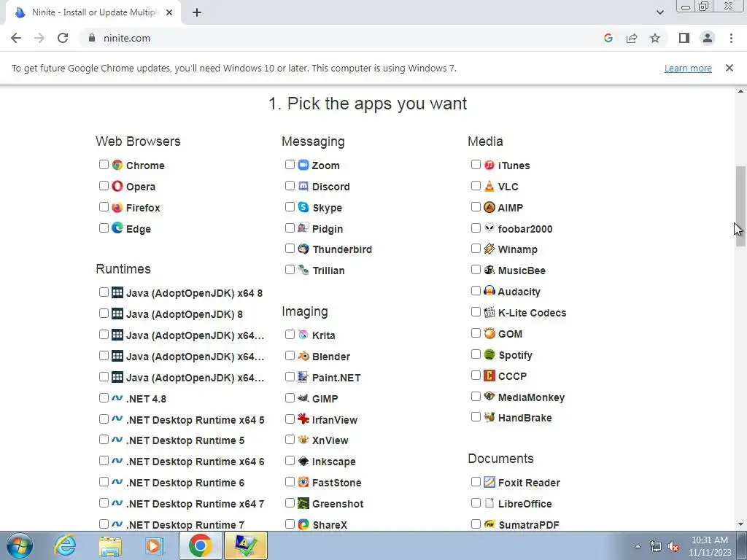Click the Krita icon
This screenshot has width=747, height=560.
point(303,335)
